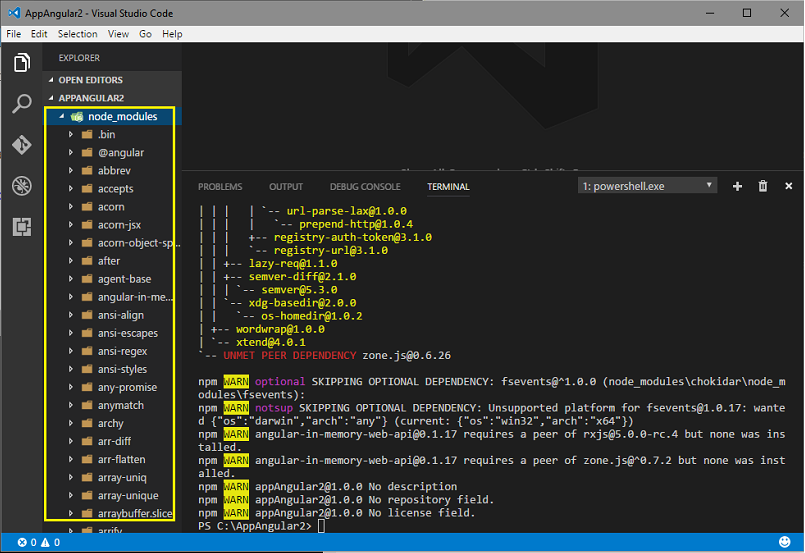Select the TERMINAL tab

coord(448,187)
